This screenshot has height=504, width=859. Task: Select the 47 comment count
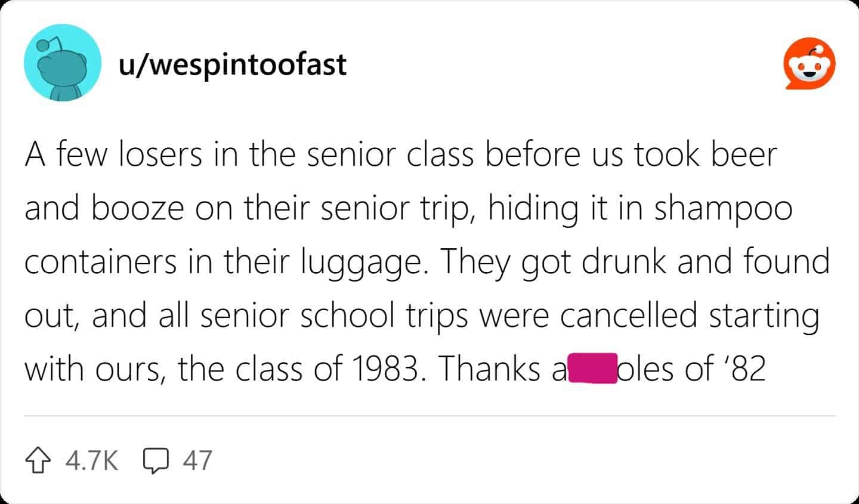click(197, 459)
